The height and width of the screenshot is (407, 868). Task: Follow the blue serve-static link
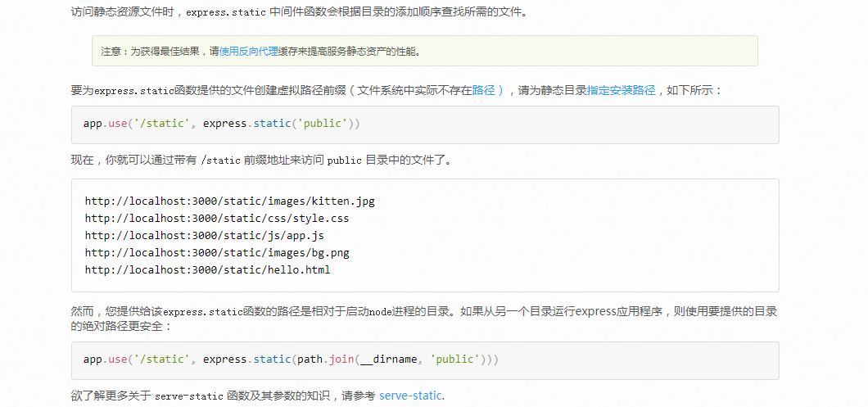click(x=410, y=396)
